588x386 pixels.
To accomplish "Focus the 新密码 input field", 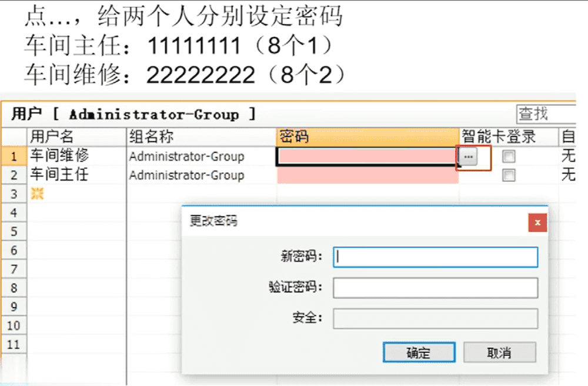I will click(x=435, y=257).
